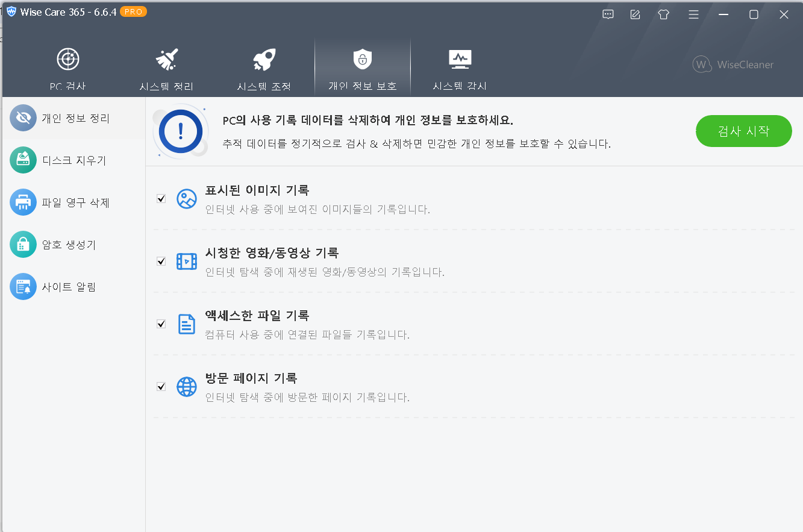Click text 컴퓨터 사용 중에 연결된 파일들 기록입니다

(x=307, y=335)
